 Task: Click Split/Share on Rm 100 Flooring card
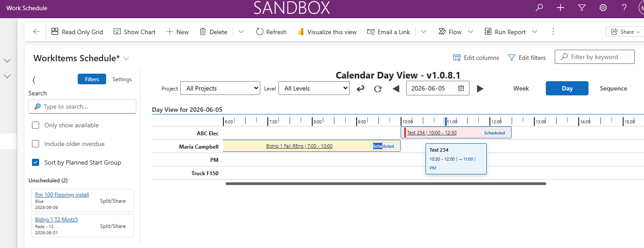pos(113,201)
